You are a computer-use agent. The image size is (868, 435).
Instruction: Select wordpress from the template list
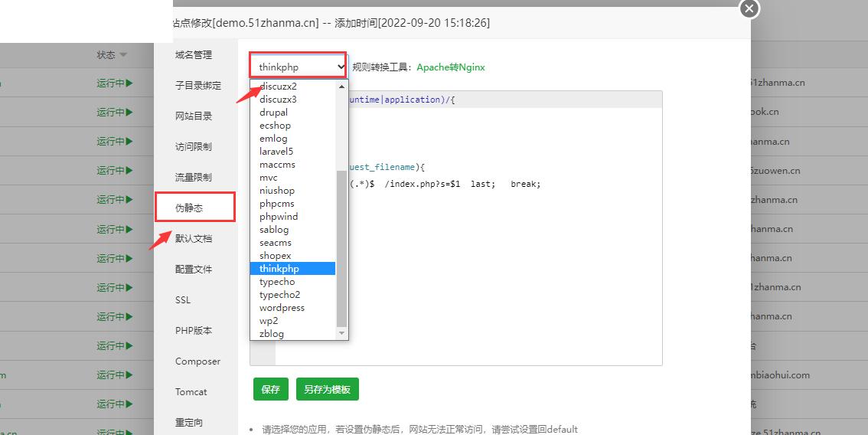coord(282,308)
